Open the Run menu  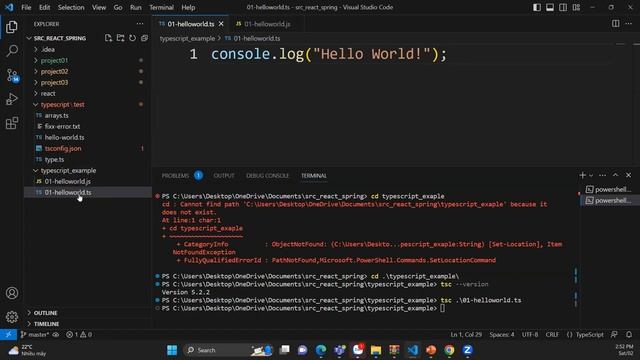[x=136, y=7]
